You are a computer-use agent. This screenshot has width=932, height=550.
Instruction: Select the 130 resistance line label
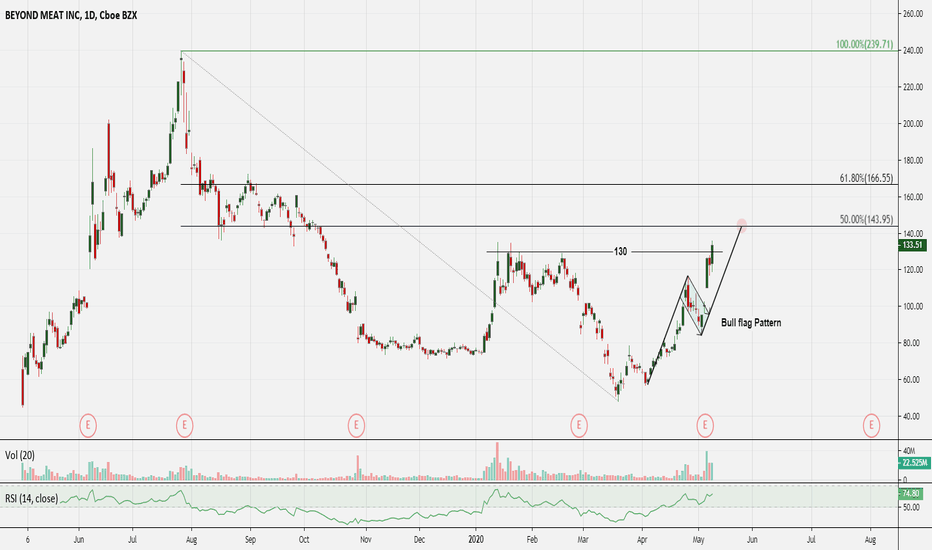click(x=620, y=252)
